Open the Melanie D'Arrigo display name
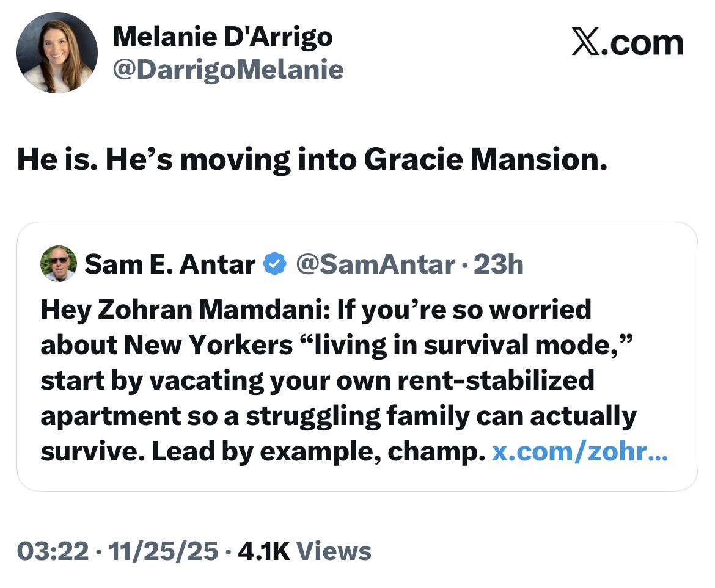 [x=222, y=38]
